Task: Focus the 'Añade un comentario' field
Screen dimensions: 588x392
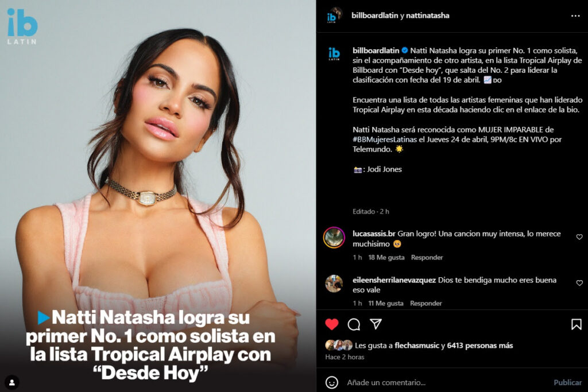Action: (x=446, y=382)
